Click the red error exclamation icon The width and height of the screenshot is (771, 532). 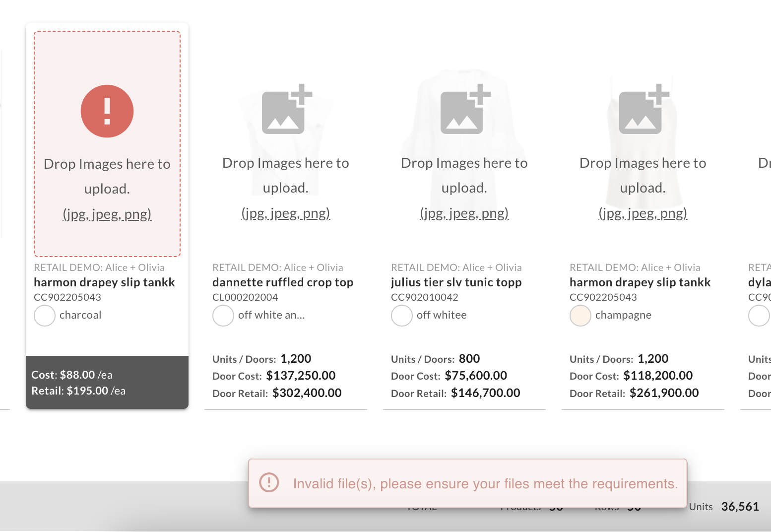coord(107,111)
